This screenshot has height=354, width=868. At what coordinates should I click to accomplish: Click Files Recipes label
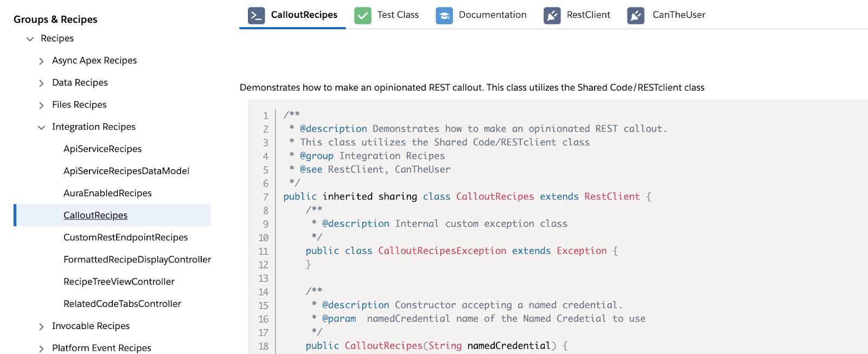click(x=79, y=105)
